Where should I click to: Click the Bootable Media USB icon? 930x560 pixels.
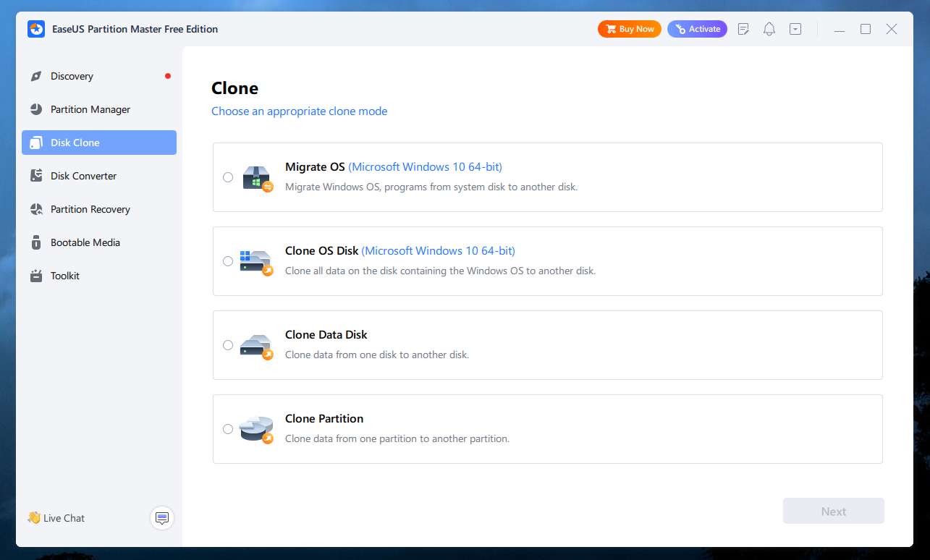[x=36, y=242]
